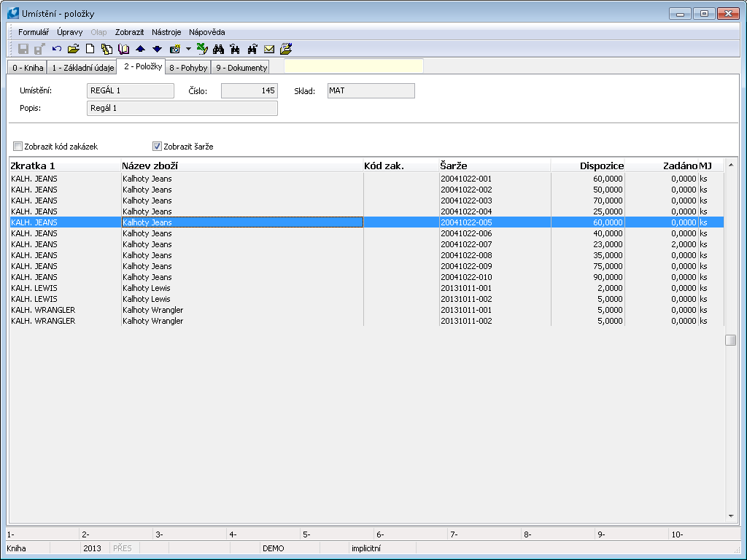Click the camera snapshot toolbar icon
This screenshot has height=560, width=747.
click(x=175, y=49)
